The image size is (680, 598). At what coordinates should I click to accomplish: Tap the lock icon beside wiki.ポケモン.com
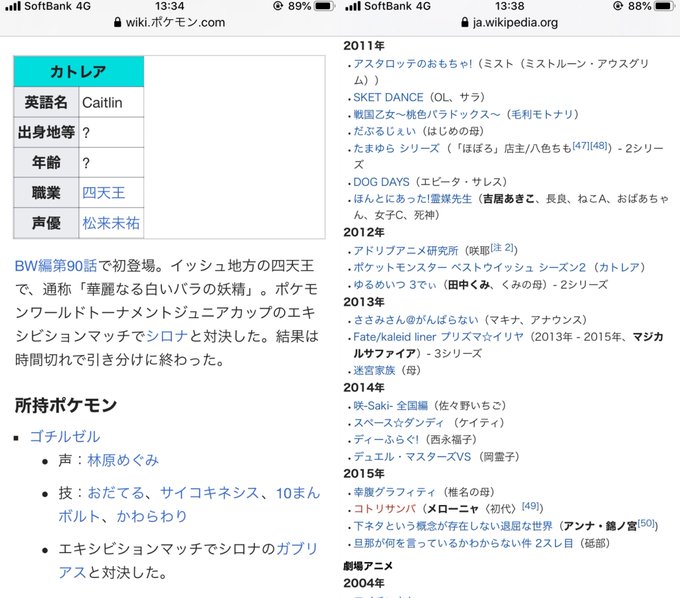(117, 22)
